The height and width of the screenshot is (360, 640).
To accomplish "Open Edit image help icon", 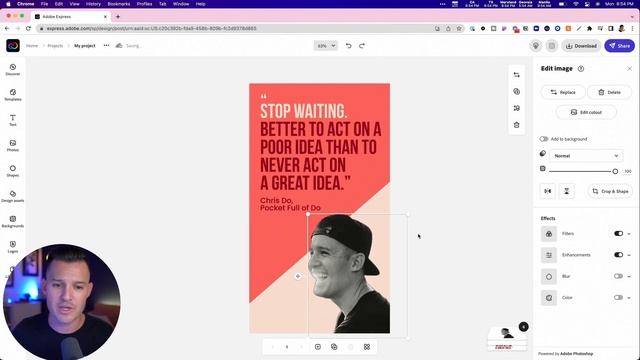I will pos(581,69).
